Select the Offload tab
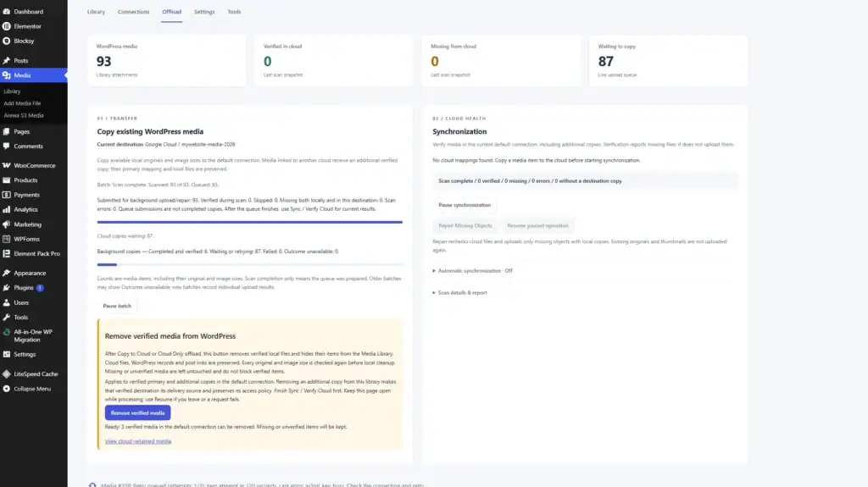The height and width of the screenshot is (487, 868). (171, 12)
